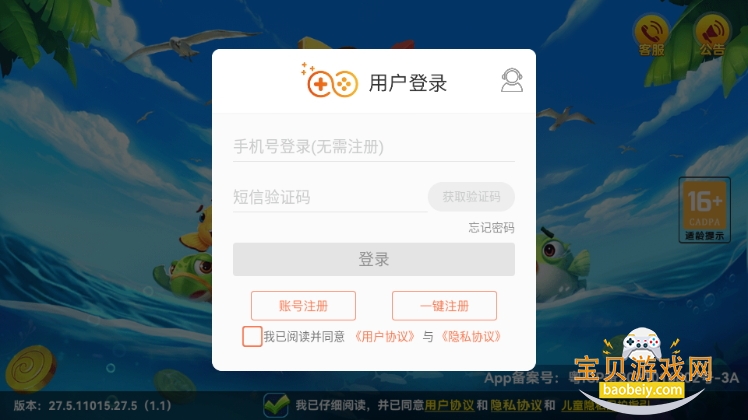Open the 《隐私协议》 link in the dialog

[x=471, y=336]
